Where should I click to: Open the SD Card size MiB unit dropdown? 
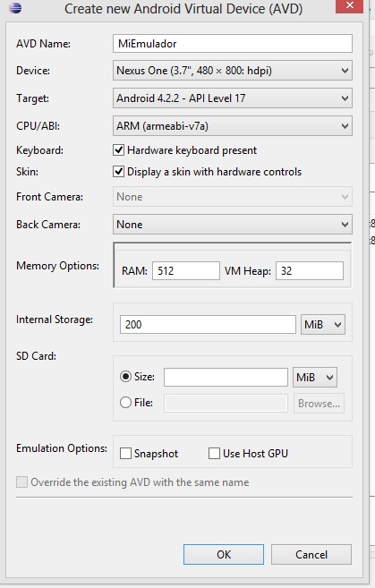(315, 378)
